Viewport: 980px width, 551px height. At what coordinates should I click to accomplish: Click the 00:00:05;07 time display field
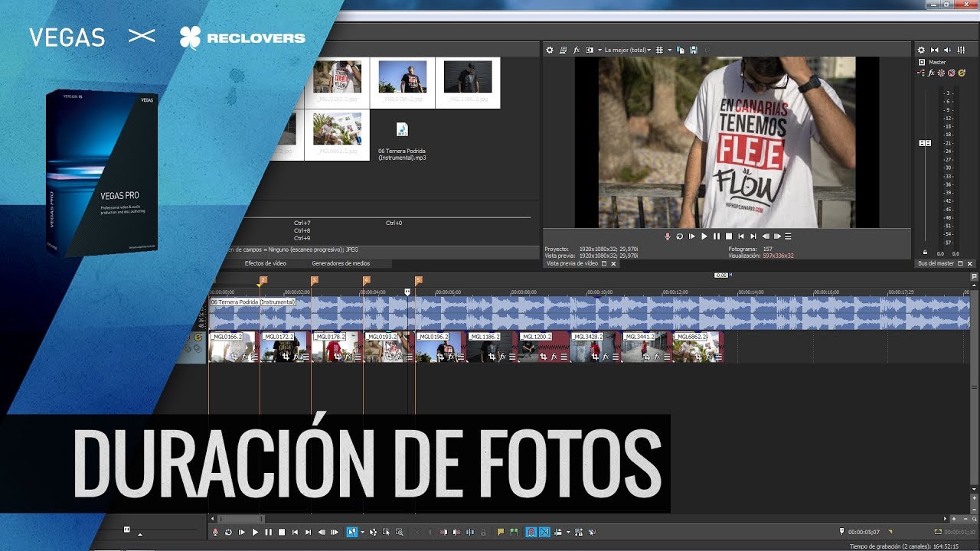pos(864,532)
